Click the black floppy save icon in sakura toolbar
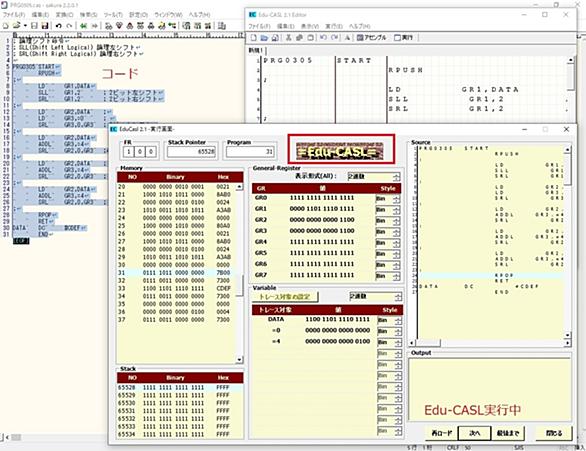This screenshot has width=586, height=451. [x=45, y=26]
